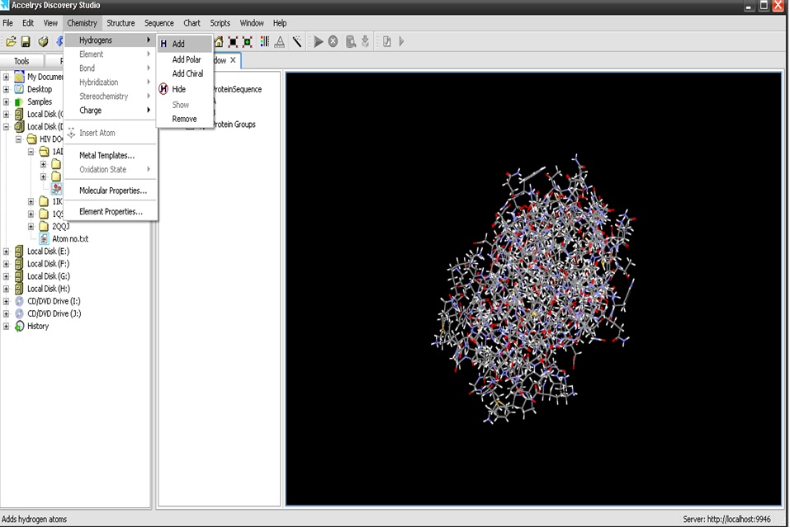
Task: Switch to the Tools panel tab
Action: point(21,60)
